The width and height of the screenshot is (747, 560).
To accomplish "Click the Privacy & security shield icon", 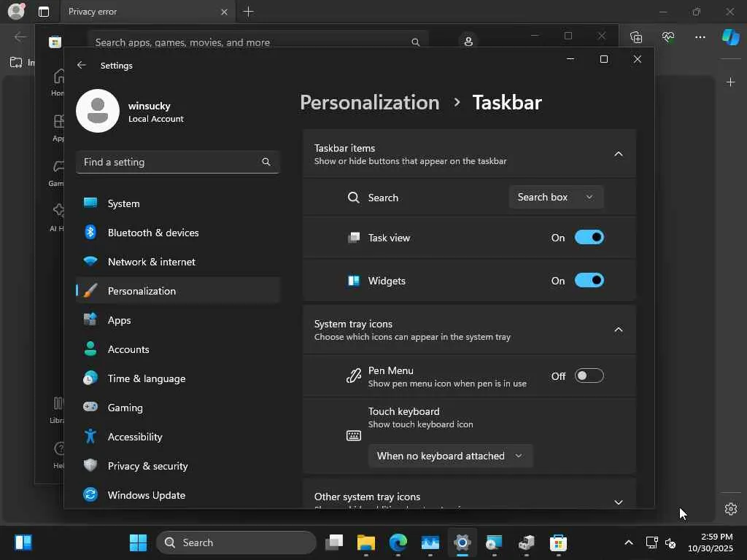I will pyautogui.click(x=90, y=465).
